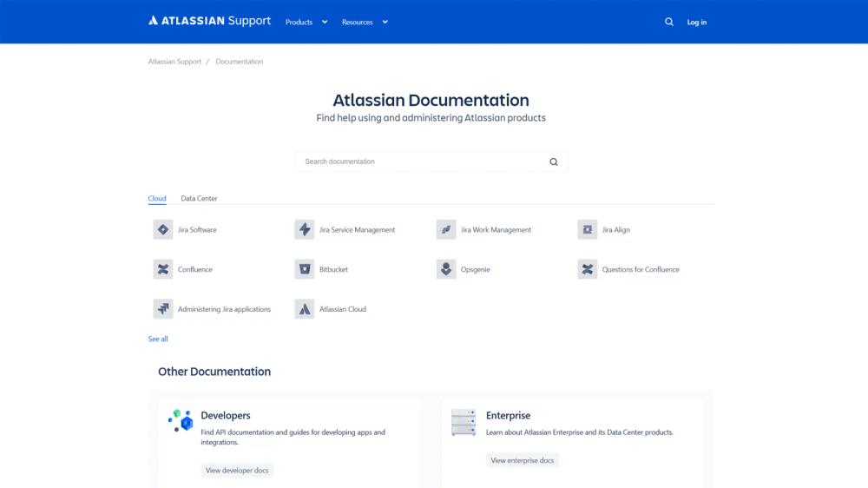Click the Jira Software product icon

[163, 229]
